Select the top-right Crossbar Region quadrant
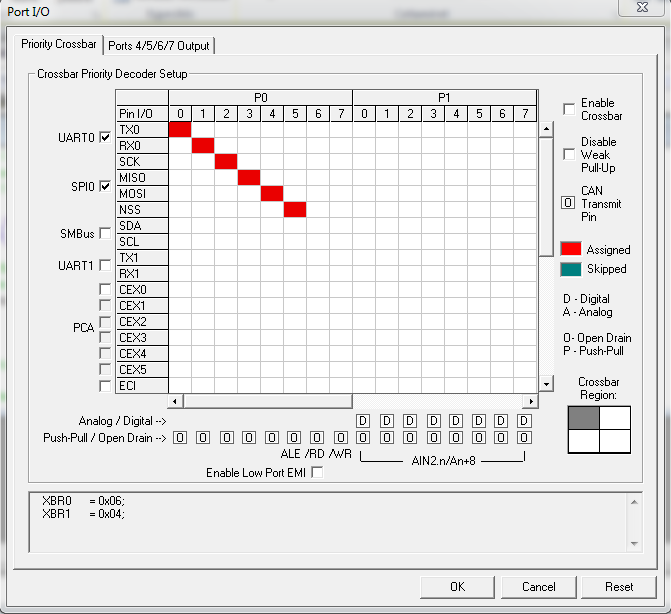The height and width of the screenshot is (614, 671). coord(615,418)
